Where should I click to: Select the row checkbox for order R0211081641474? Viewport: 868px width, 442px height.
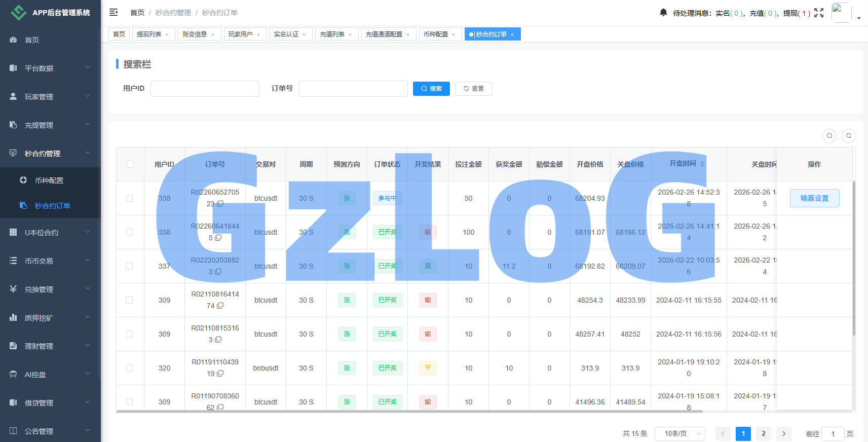pos(129,300)
